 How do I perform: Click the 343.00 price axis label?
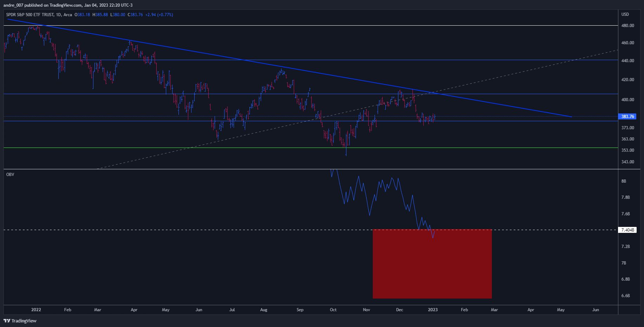(x=627, y=162)
